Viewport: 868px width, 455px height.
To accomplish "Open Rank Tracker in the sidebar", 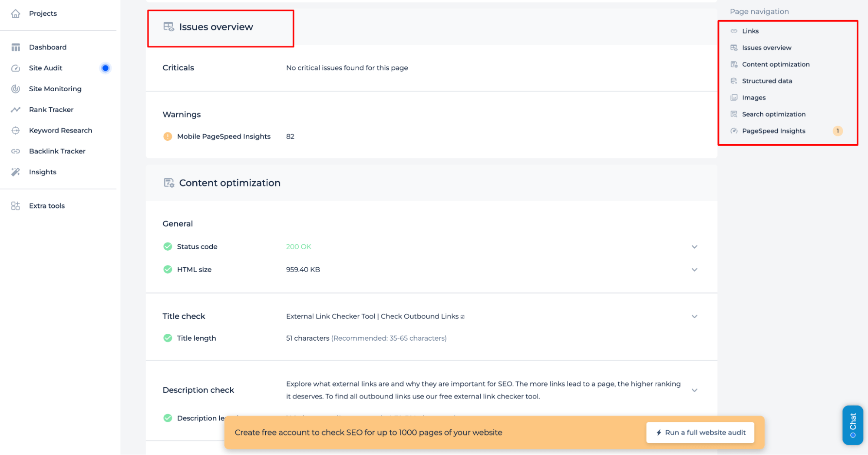I will [51, 110].
